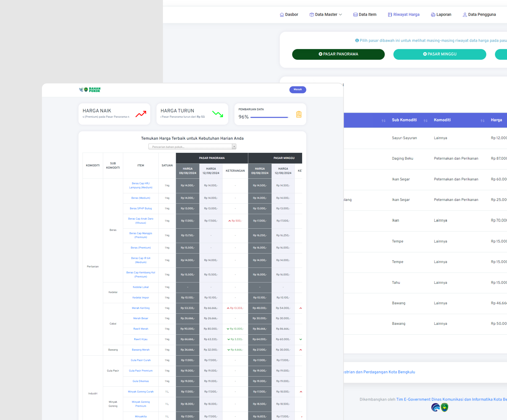Click the Pembaruan Data clipboard icon
Screen dimensions: 507x420
(x=299, y=114)
